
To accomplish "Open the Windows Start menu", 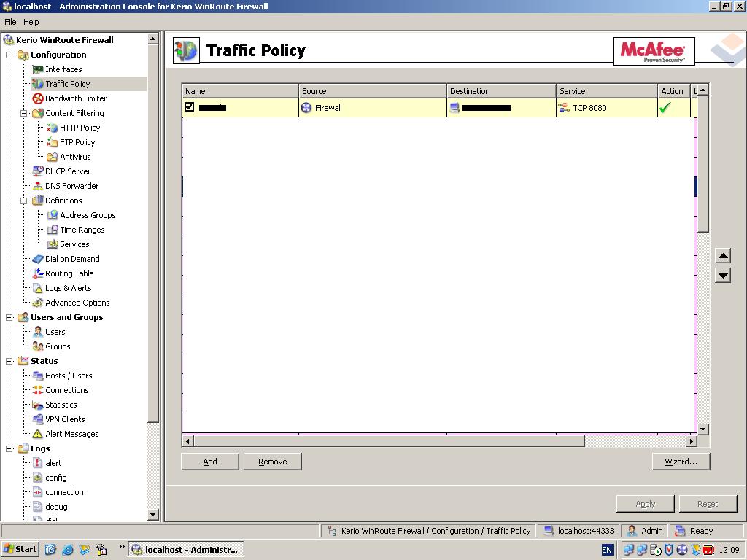I will coord(20,550).
